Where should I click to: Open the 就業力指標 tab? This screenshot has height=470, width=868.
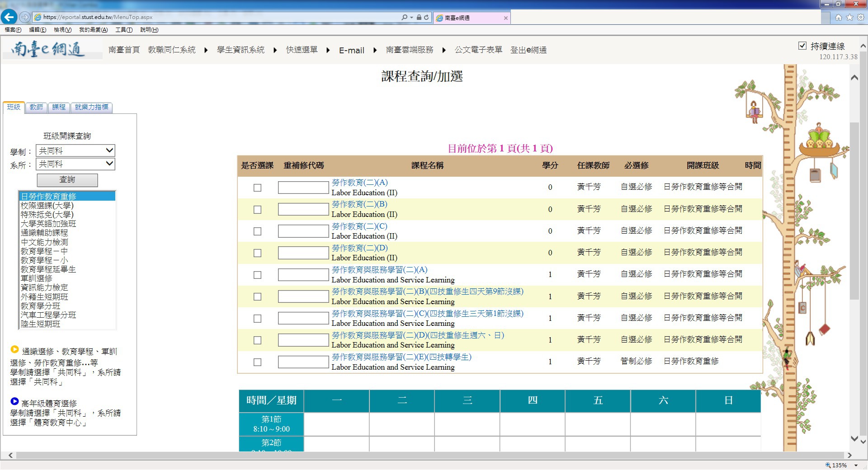[x=91, y=107]
